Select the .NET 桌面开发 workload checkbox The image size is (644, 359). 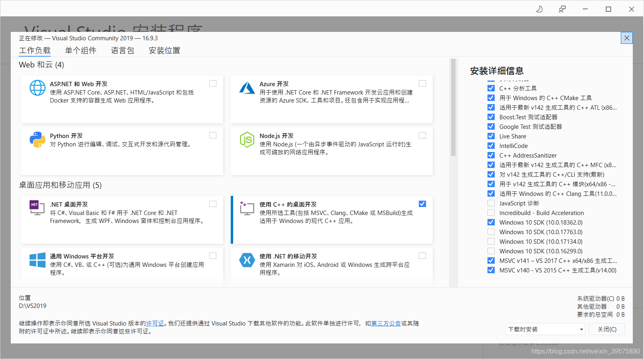213,204
